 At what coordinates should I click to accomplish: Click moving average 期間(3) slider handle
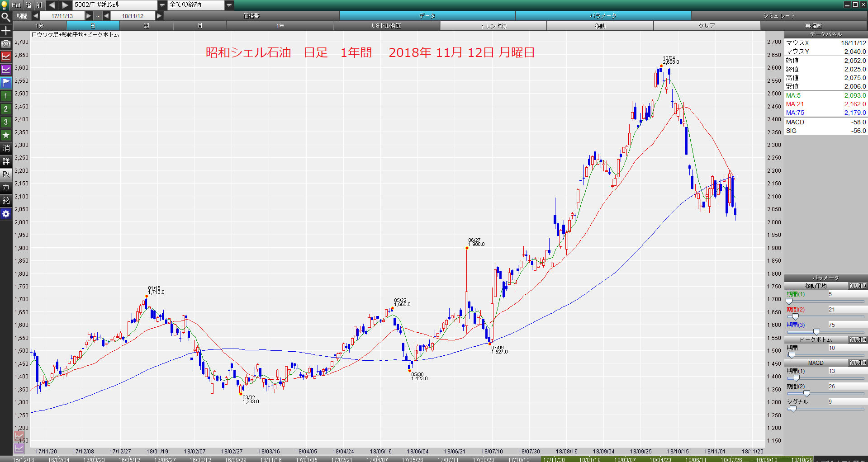pos(816,332)
